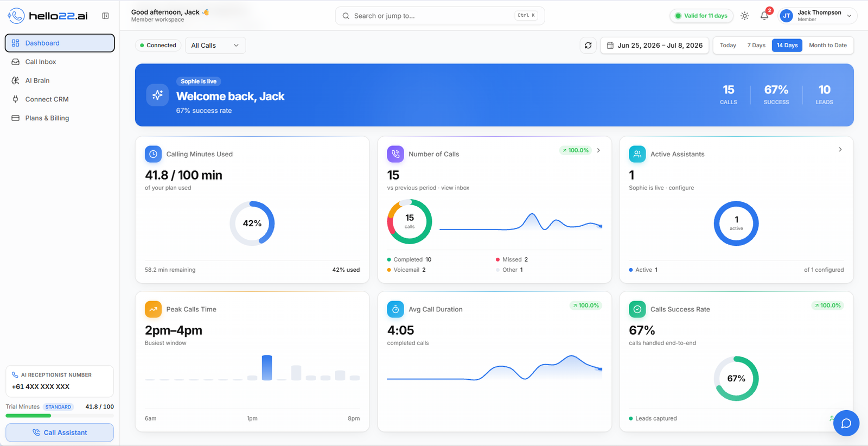The height and width of the screenshot is (446, 868).
Task: Go to AI Brain page
Action: tap(60, 80)
